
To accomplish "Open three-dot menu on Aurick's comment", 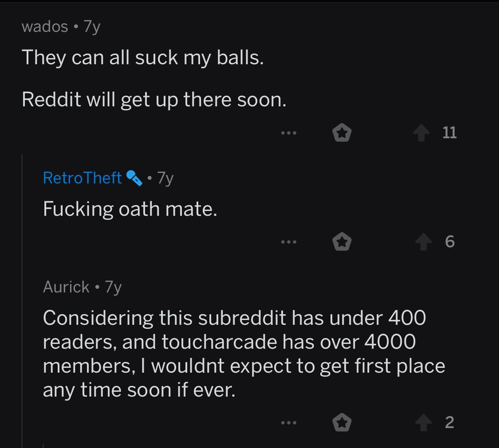I will [x=289, y=423].
